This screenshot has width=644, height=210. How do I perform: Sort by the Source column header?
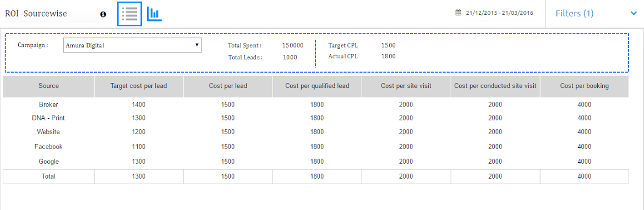tap(48, 86)
